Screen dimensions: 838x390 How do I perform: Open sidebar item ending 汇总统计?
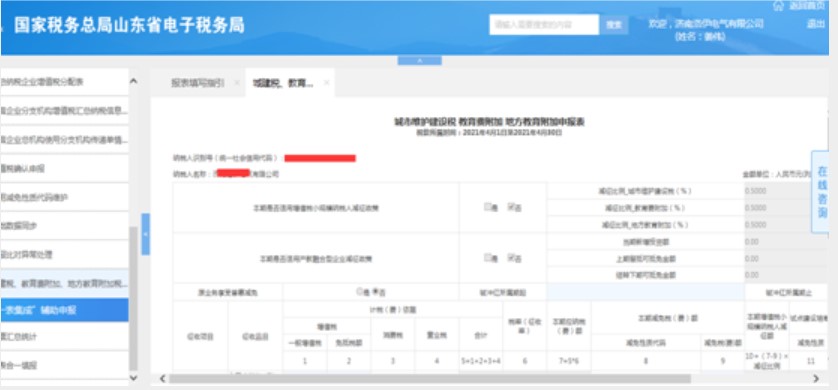point(64,337)
